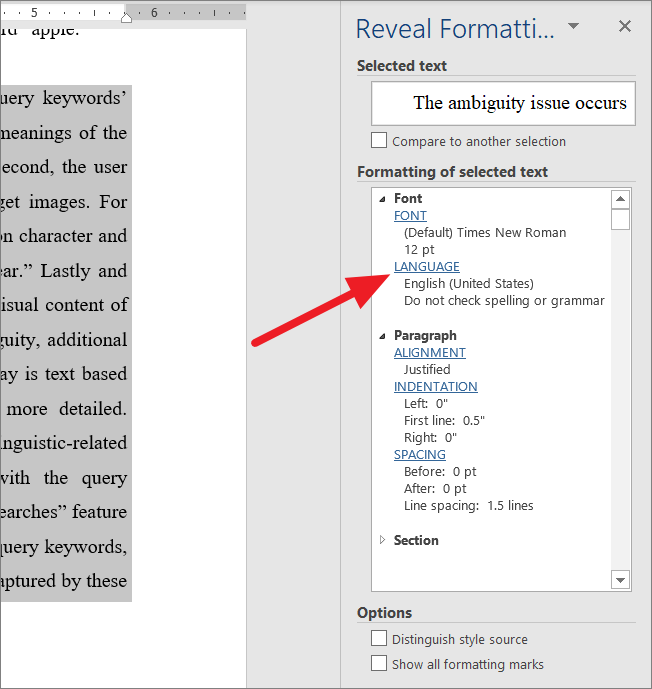
Task: Enable Compare to another selection
Action: (x=379, y=141)
